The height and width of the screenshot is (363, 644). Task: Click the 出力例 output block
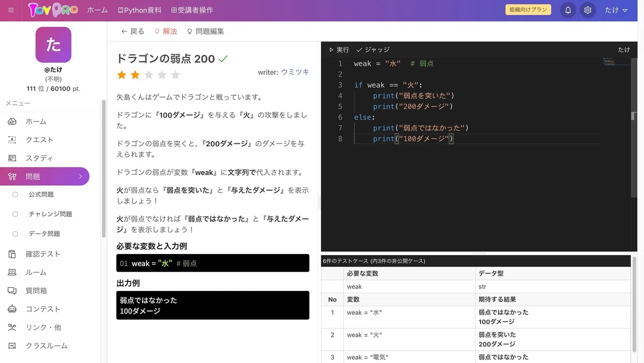coord(213,306)
